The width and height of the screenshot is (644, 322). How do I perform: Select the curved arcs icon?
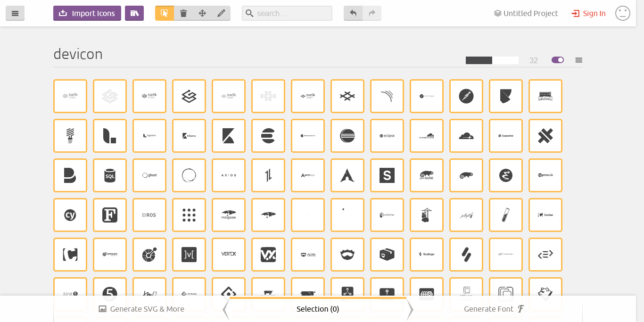click(x=387, y=96)
